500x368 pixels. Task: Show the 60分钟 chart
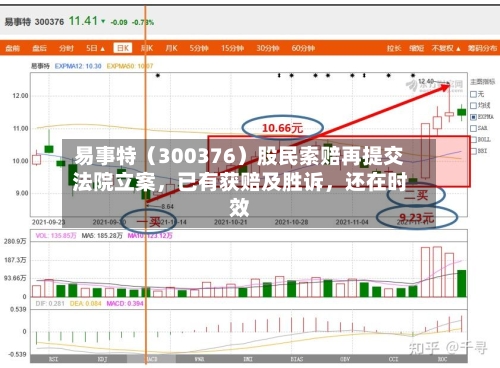coord(303,48)
